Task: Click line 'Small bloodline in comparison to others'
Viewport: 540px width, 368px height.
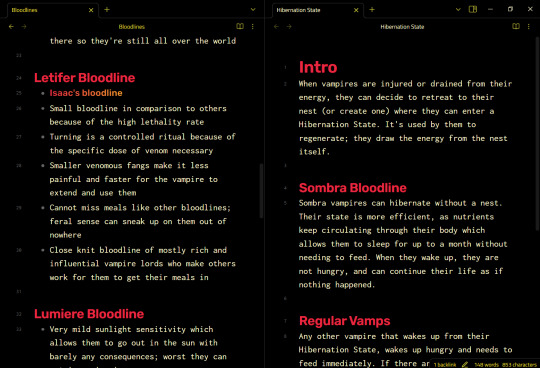Action: (x=138, y=108)
